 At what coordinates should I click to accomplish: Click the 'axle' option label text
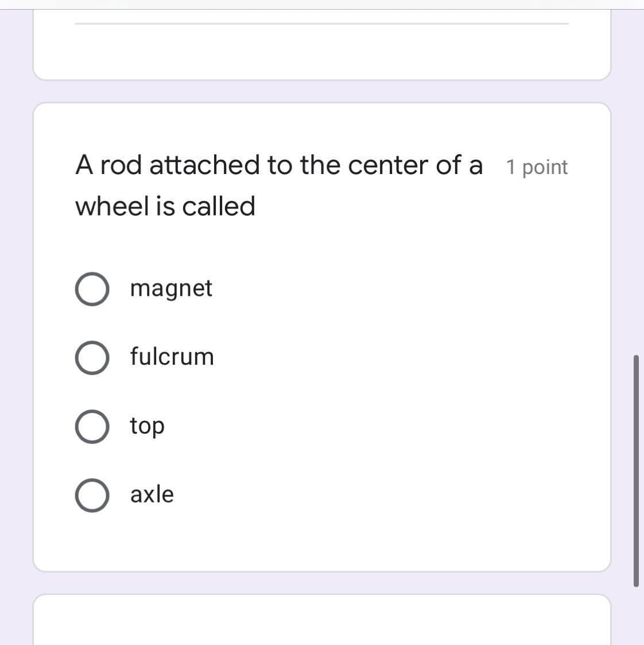pyautogui.click(x=152, y=495)
